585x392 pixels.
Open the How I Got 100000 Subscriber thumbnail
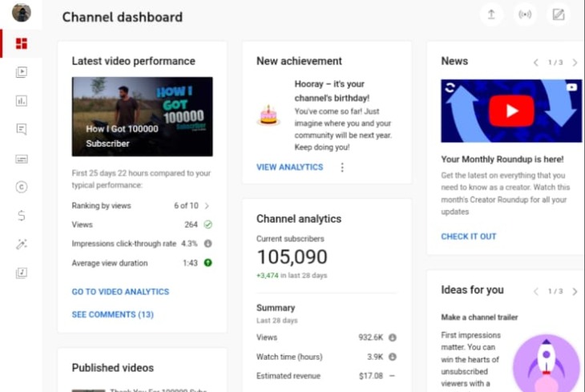point(142,116)
